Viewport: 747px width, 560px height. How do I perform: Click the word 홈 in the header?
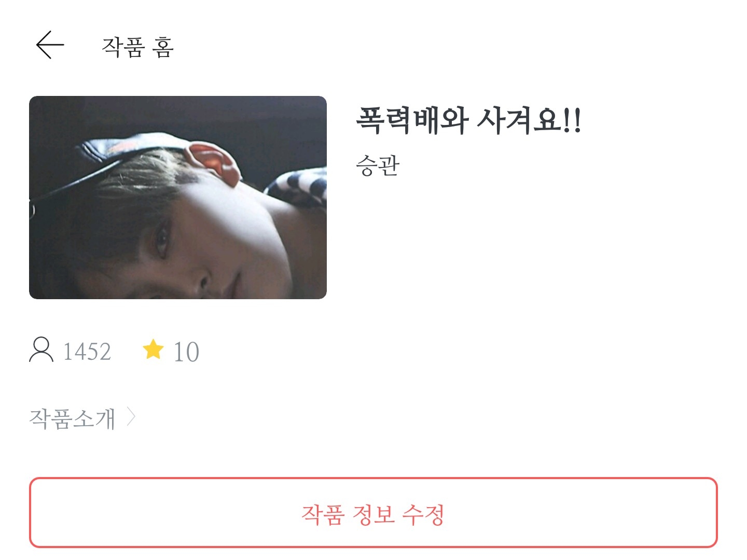click(163, 47)
